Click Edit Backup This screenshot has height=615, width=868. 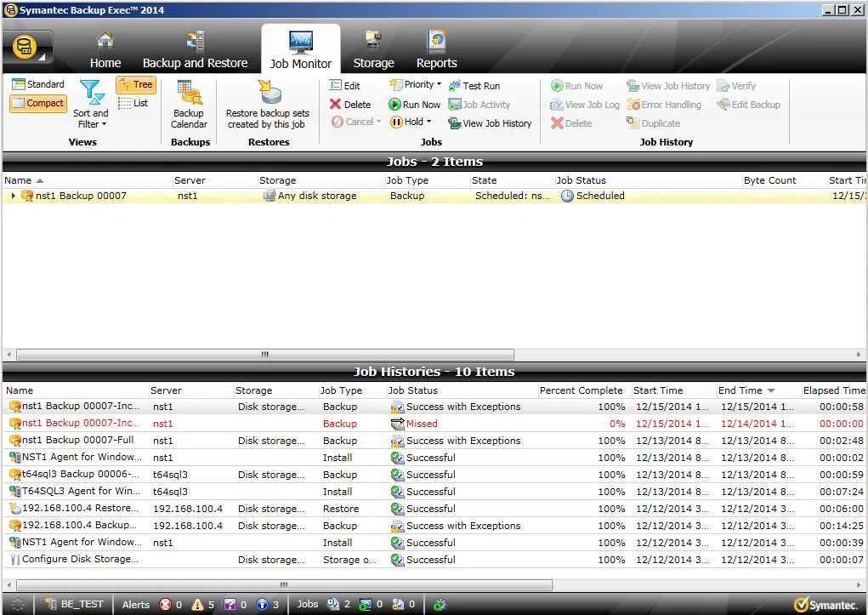(x=748, y=104)
